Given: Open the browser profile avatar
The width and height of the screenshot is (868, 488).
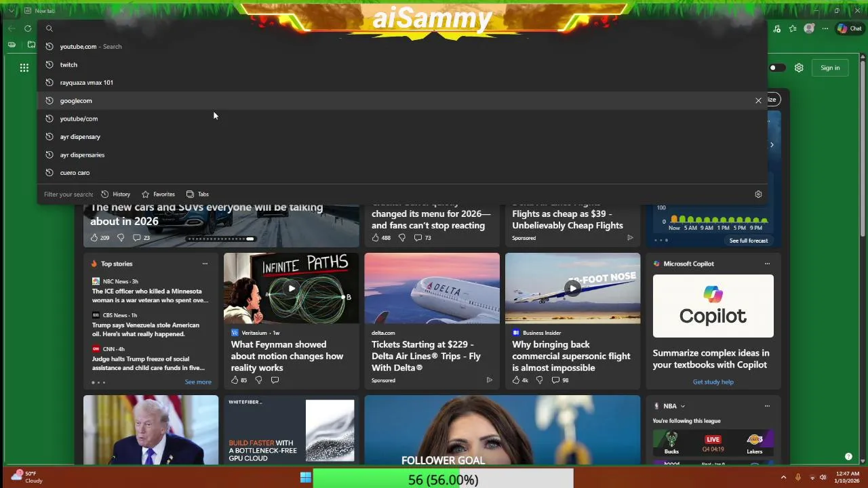Looking at the screenshot, I should coord(809,28).
